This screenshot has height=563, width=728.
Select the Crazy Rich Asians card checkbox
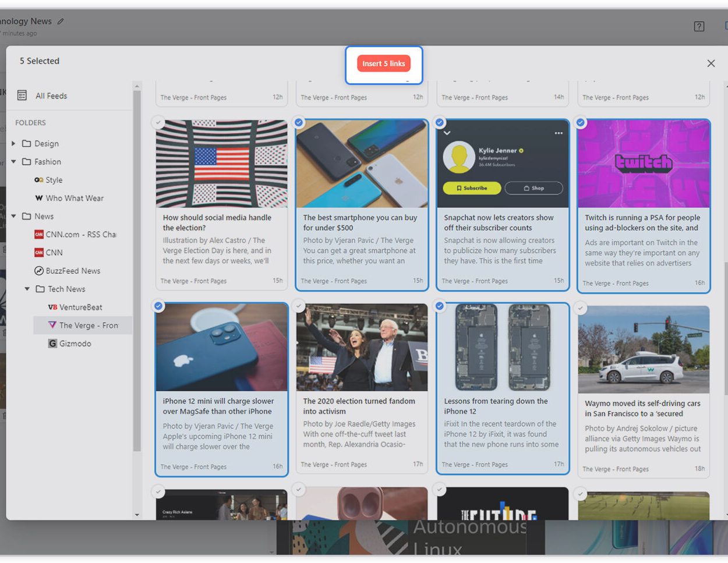158,491
